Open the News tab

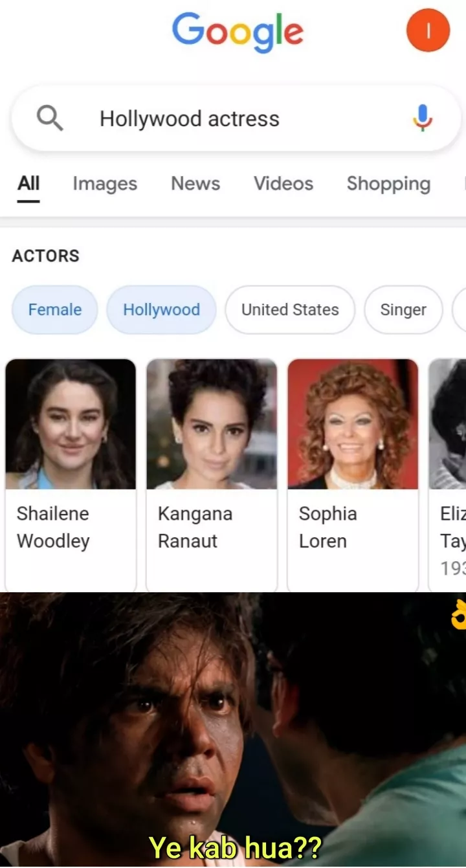pos(195,184)
